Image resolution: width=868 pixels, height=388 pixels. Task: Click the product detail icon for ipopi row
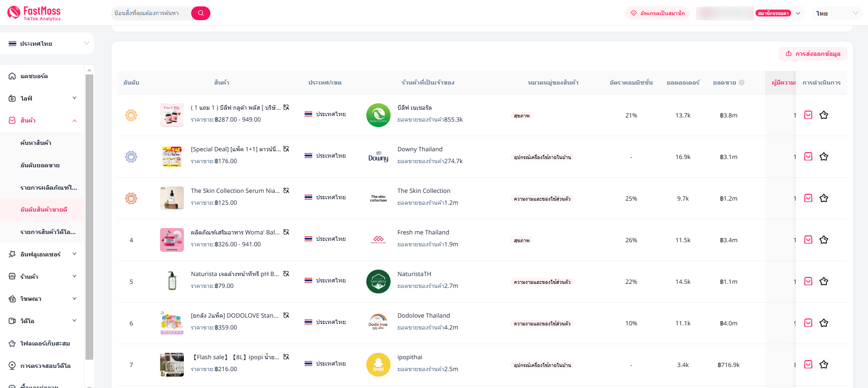(x=808, y=365)
